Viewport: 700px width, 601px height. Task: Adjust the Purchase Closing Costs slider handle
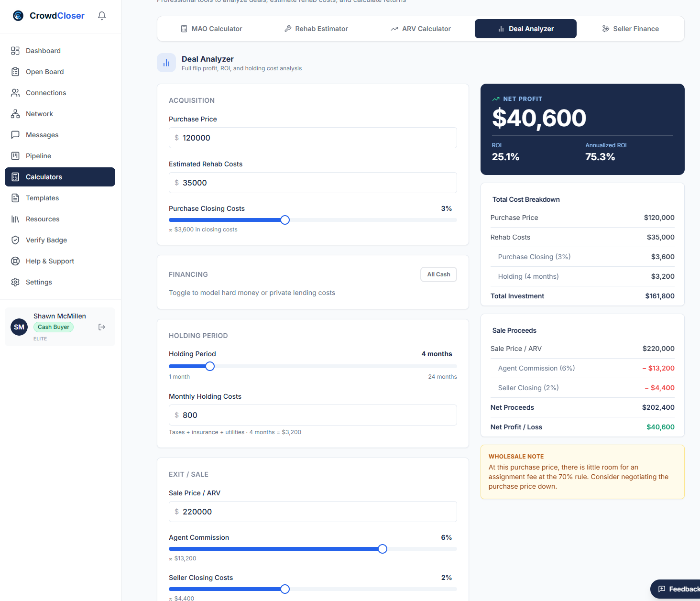pos(285,220)
